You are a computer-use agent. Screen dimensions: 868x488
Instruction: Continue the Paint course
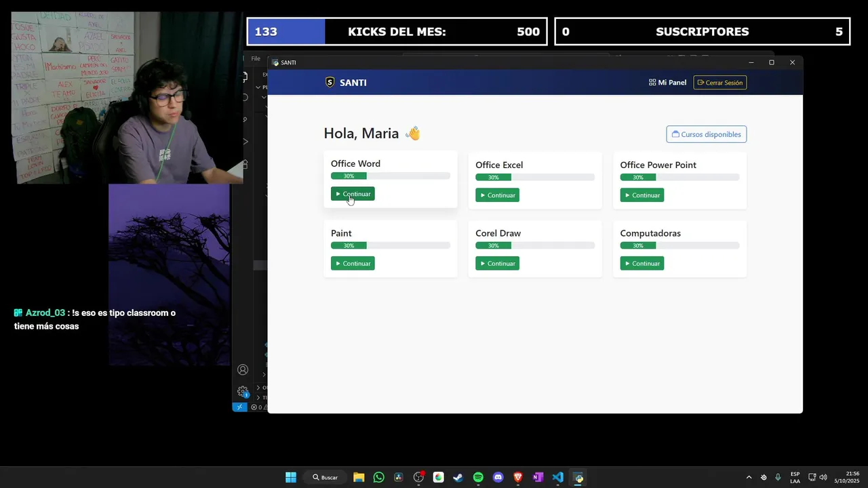353,264
